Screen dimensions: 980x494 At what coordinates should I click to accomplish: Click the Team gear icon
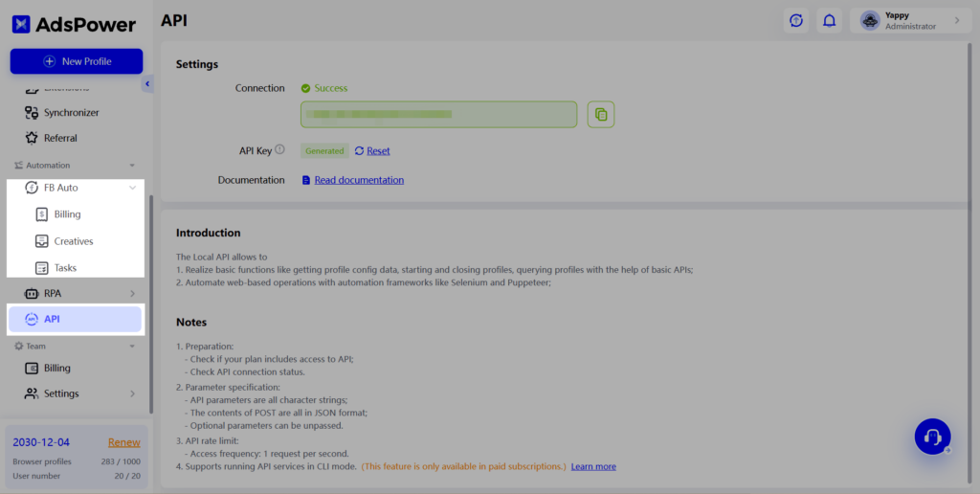click(19, 346)
